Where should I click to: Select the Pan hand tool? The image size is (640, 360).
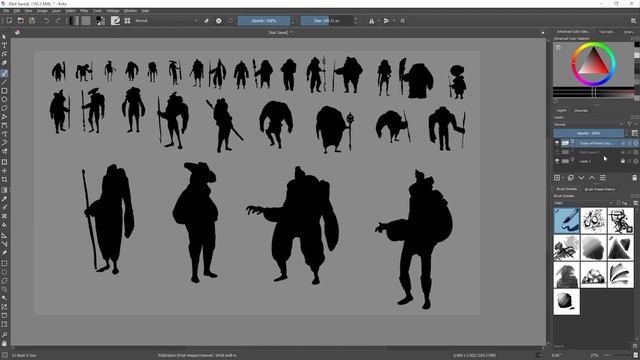[4, 343]
